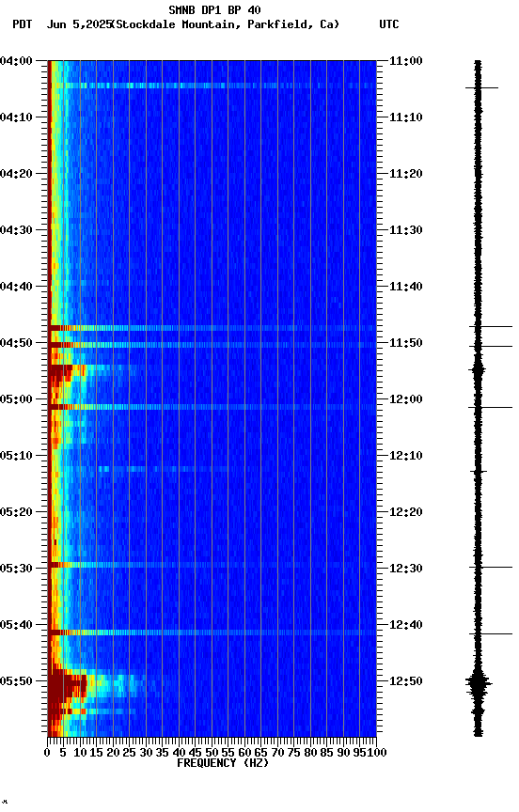This screenshot has height=812, width=519.
Task: Click the waveform glitch line near 11:05 UTC
Action: tap(481, 87)
